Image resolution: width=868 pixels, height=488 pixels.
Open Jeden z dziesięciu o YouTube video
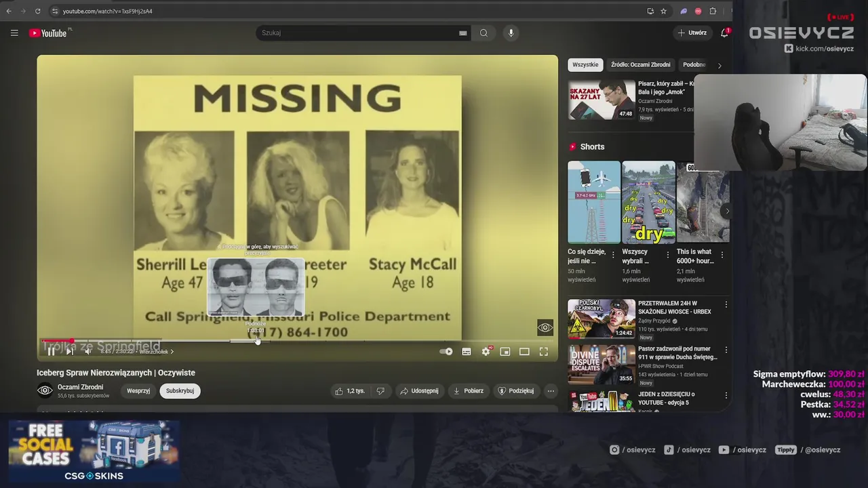[601, 401]
